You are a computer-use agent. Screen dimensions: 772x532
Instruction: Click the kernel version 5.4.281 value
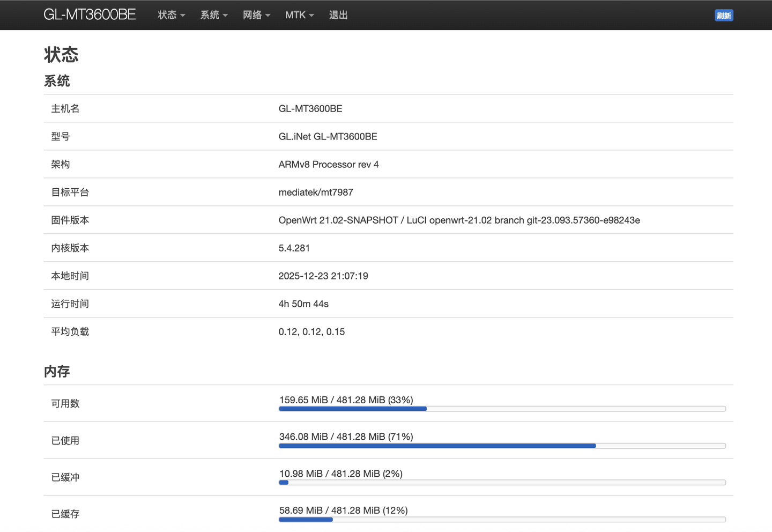pyautogui.click(x=294, y=248)
